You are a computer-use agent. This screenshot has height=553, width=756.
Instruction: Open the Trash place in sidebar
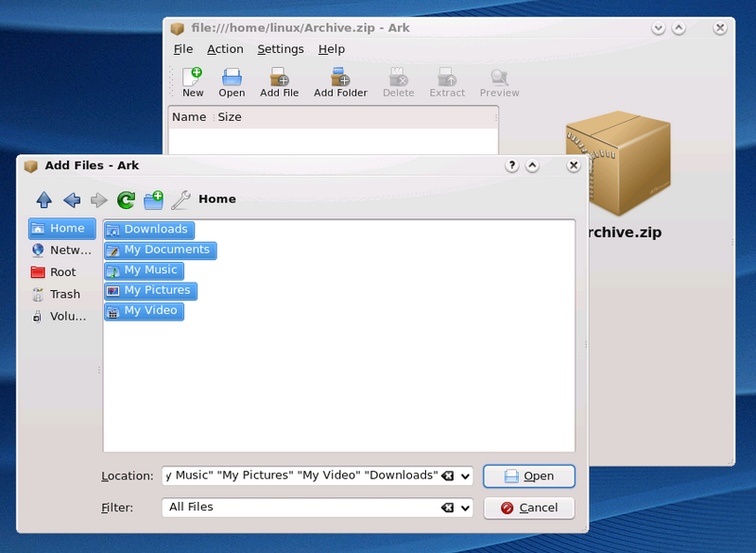coord(64,294)
